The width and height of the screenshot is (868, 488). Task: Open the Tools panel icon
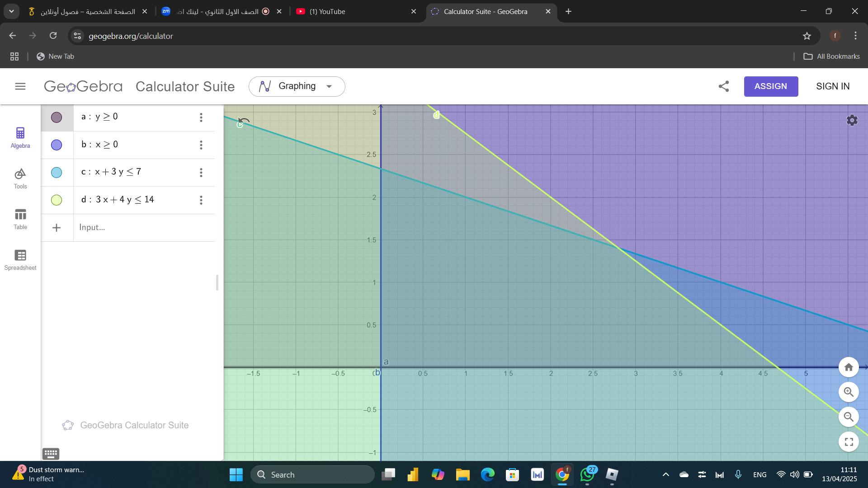coord(20,178)
